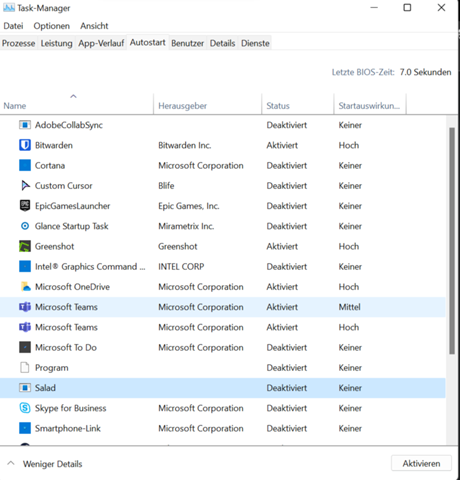Click the EpicGamesLauncher icon

click(25, 206)
